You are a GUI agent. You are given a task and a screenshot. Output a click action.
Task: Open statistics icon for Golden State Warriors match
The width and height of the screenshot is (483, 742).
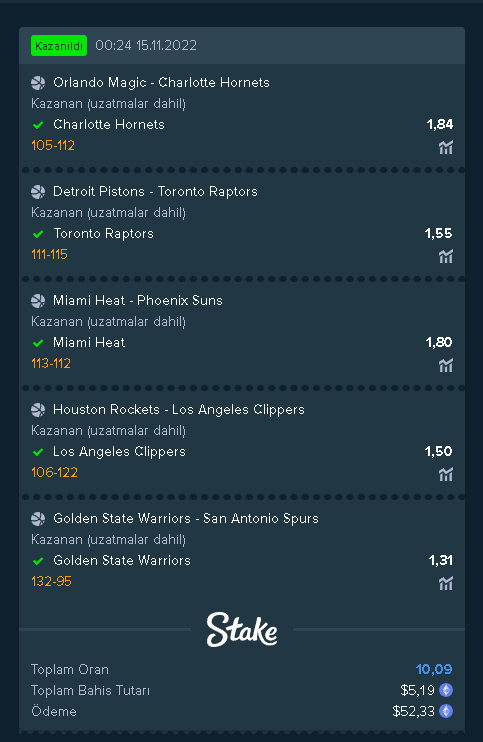click(446, 583)
